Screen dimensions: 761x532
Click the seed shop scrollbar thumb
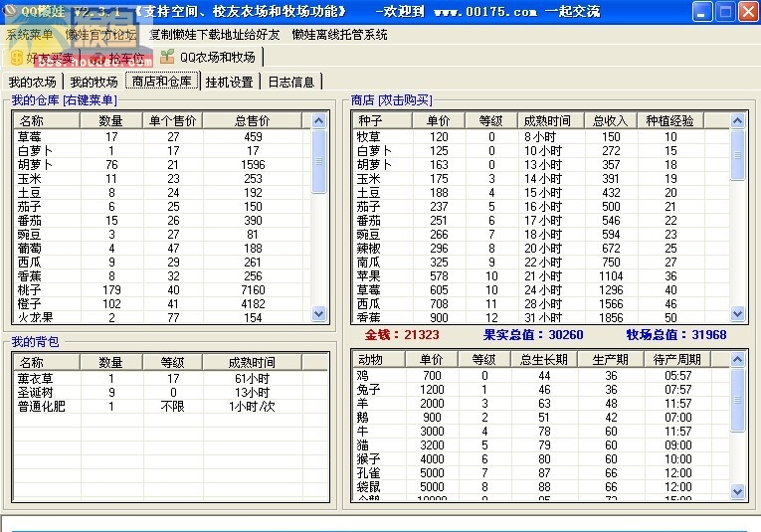pyautogui.click(x=737, y=155)
